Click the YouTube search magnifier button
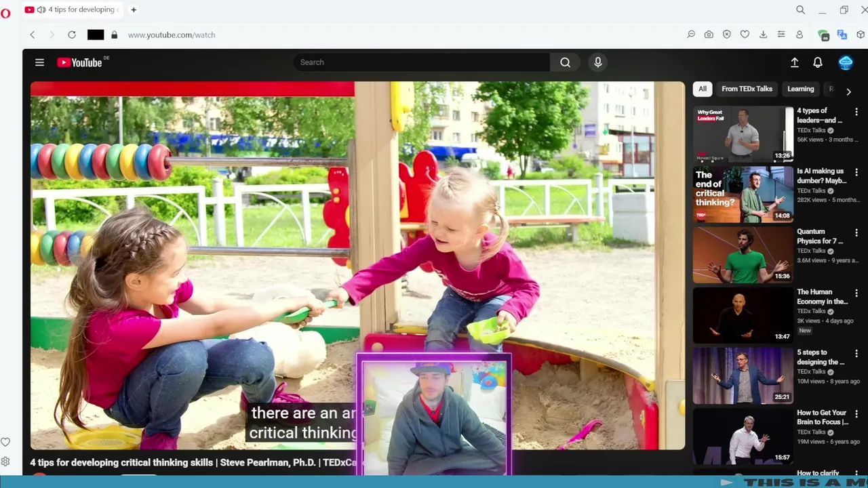This screenshot has height=488, width=868. click(565, 62)
